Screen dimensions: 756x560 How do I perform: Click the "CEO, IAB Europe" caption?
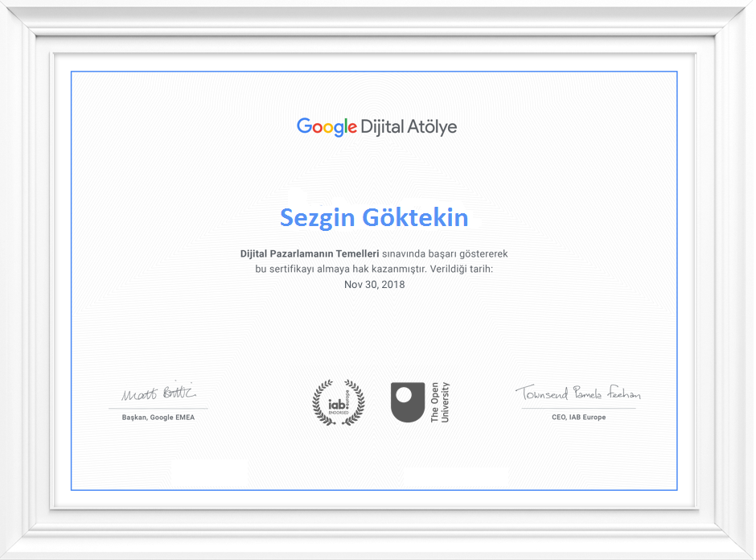click(x=578, y=418)
